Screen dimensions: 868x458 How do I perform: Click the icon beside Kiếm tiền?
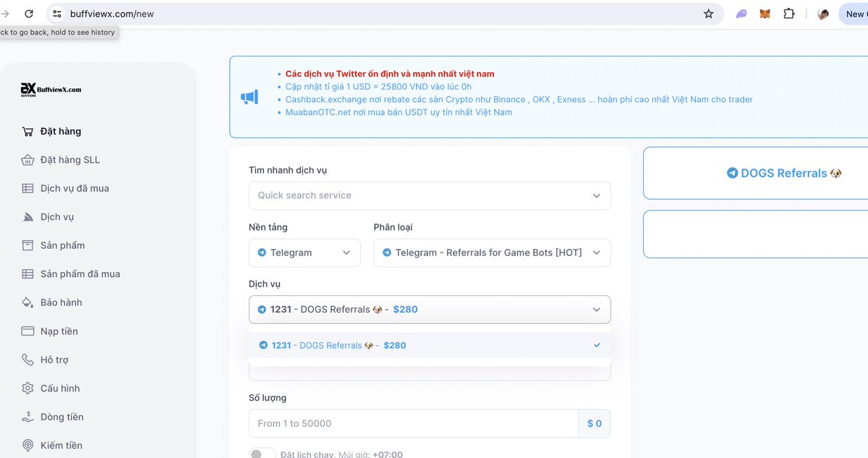pos(27,446)
